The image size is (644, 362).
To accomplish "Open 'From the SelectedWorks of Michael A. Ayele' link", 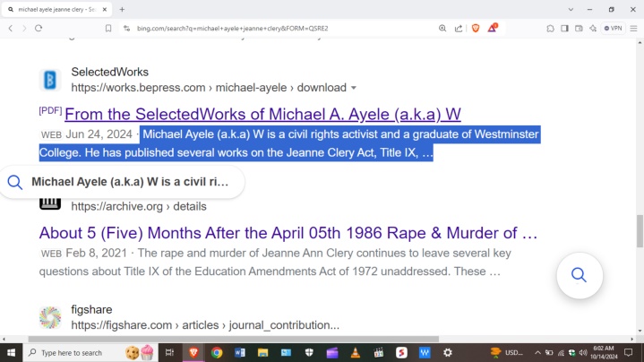I will [x=262, y=114].
